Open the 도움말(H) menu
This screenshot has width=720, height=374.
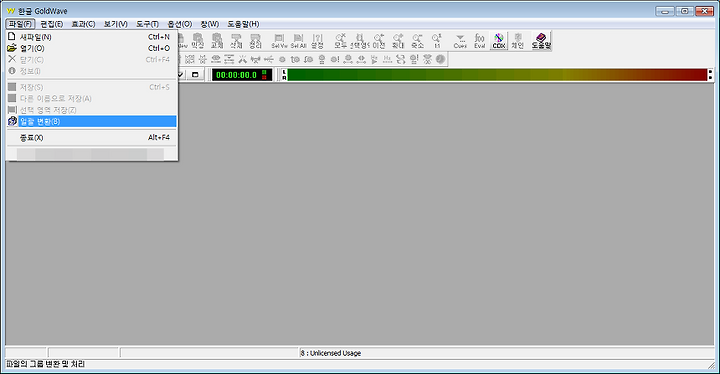pos(243,24)
